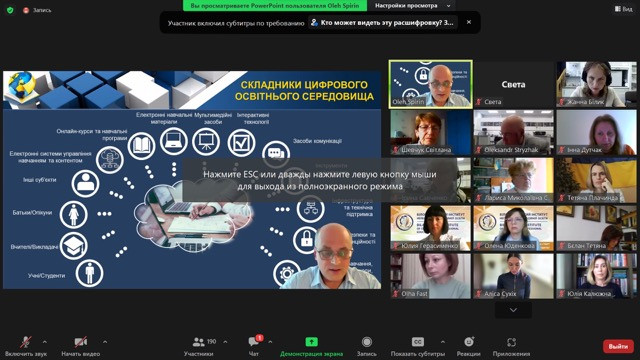Toggle Show Subtitles CC icon
The width and height of the screenshot is (640, 360).
tap(418, 342)
